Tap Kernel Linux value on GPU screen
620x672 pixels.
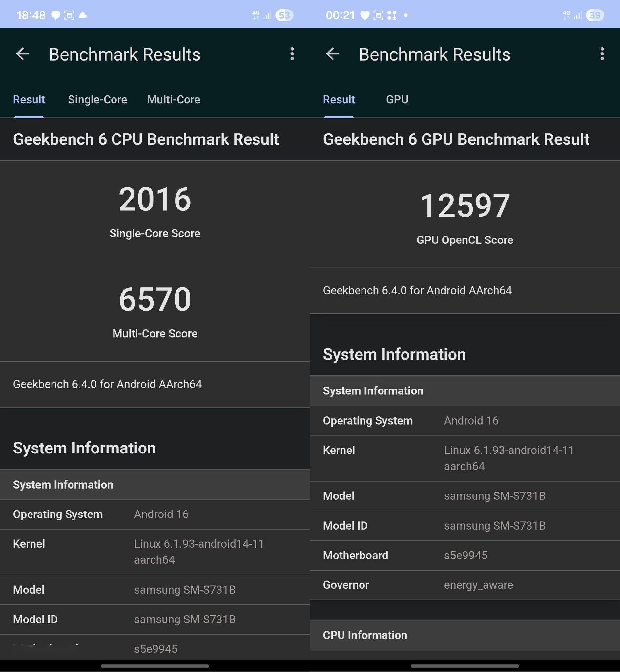click(x=509, y=458)
